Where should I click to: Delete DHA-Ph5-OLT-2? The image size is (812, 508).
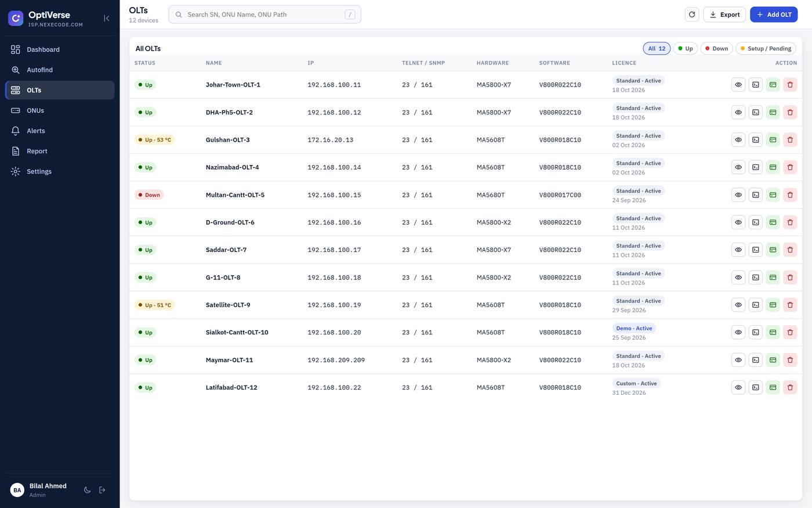[790, 112]
